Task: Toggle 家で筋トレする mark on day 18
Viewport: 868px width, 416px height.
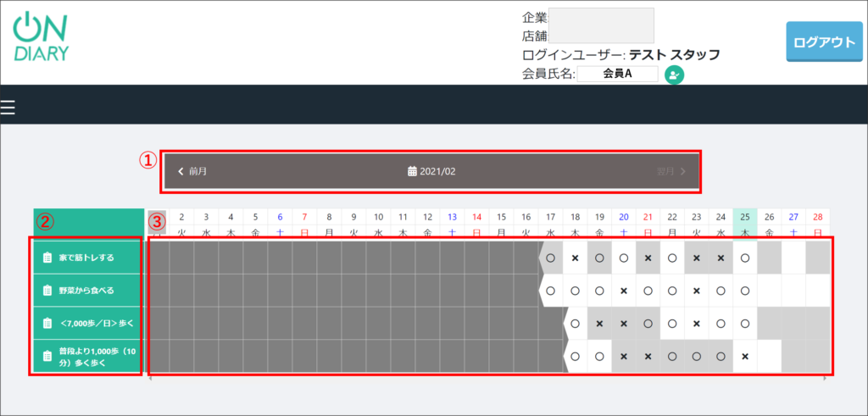Action: pyautogui.click(x=575, y=258)
